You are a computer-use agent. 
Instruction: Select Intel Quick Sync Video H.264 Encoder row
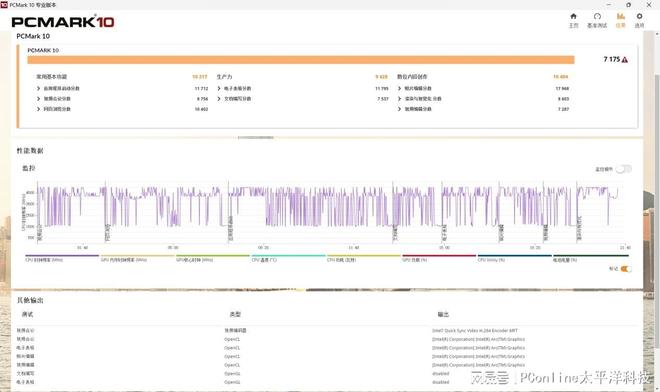326,331
